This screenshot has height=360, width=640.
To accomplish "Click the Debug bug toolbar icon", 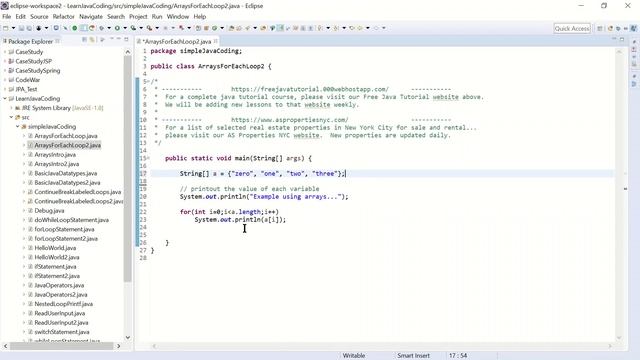I will pyautogui.click(x=101, y=28).
